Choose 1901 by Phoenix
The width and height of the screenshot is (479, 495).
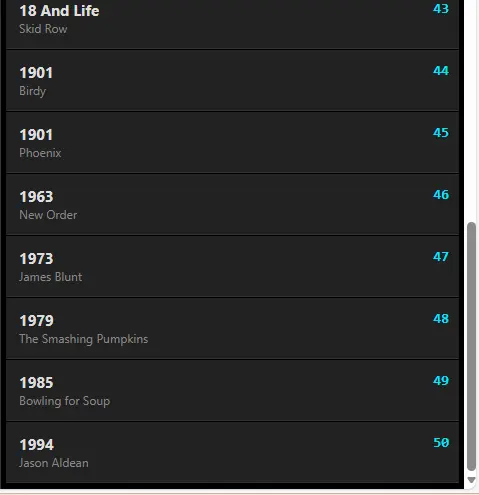[x=232, y=142]
